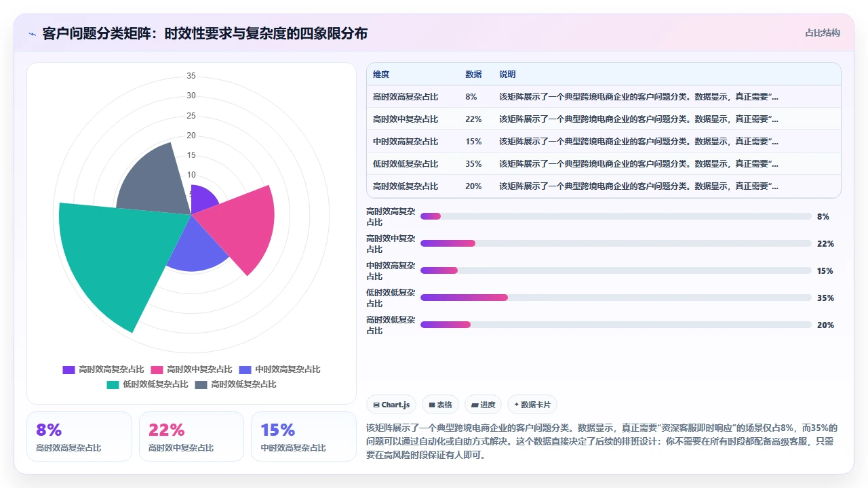Click the 15% progress bar for 中时效高复杂占比
Image resolution: width=868 pixels, height=488 pixels.
tap(616, 270)
